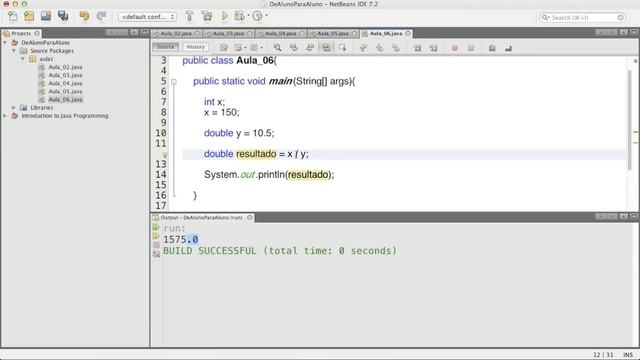The height and width of the screenshot is (360, 640).
Task: Click the Debug Project toolbar icon
Action: pyautogui.click(x=240, y=16)
